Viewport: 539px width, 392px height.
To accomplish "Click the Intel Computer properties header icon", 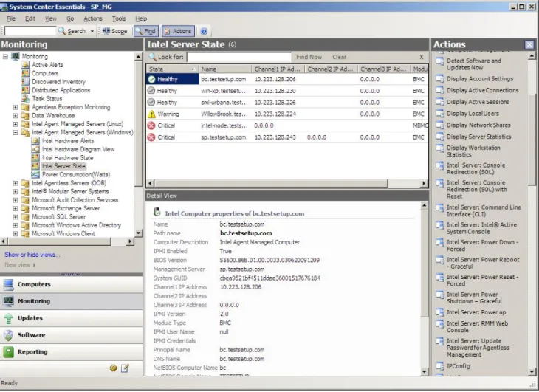I will [157, 212].
